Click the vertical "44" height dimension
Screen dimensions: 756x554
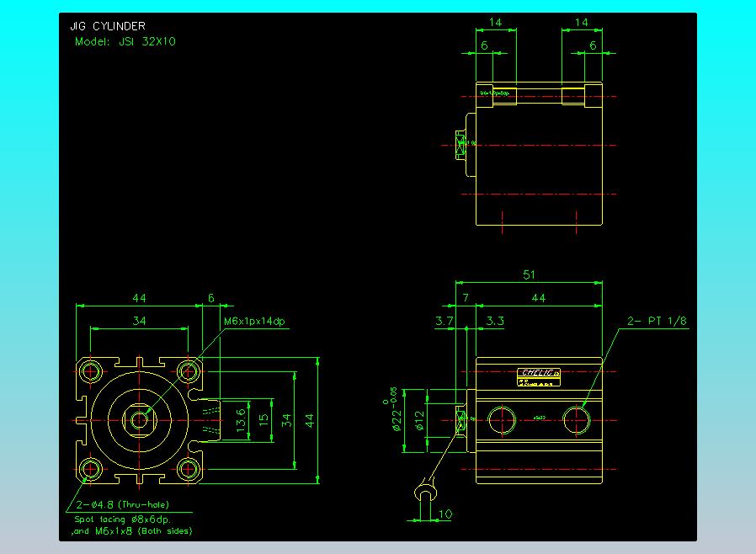point(309,420)
